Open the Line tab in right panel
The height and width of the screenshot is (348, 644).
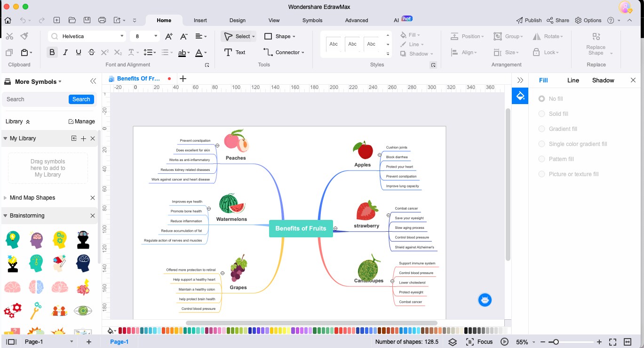click(573, 81)
